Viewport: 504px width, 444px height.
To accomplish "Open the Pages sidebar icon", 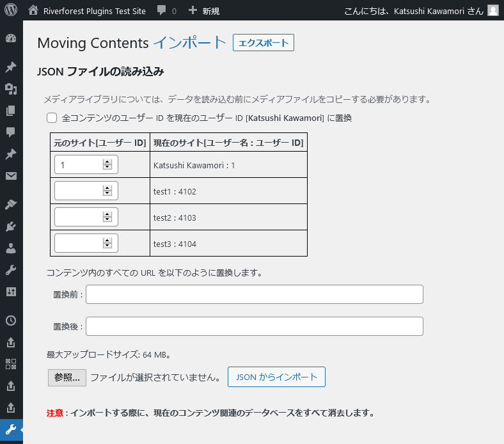I will [11, 111].
